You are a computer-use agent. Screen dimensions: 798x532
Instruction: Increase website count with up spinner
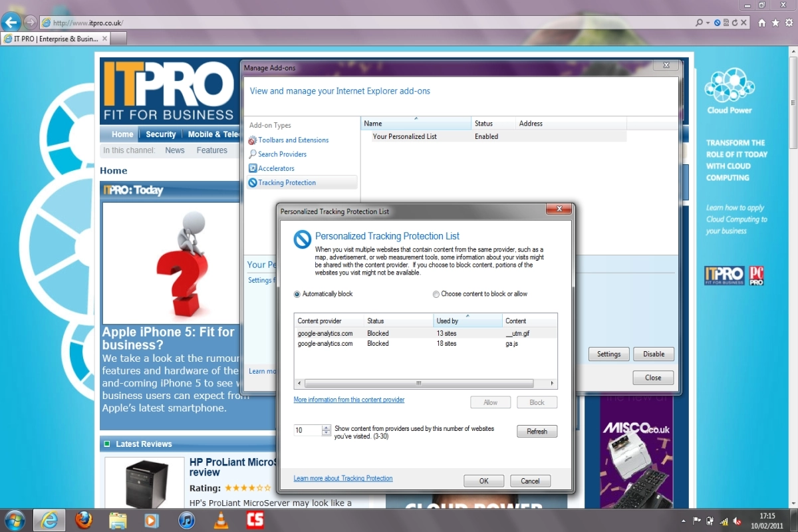(326, 428)
